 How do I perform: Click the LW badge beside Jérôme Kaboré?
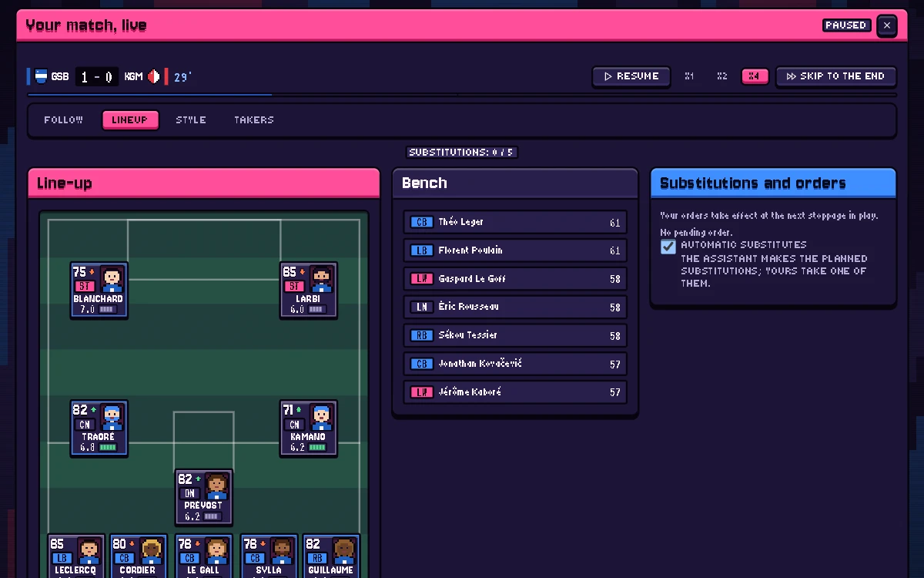click(421, 392)
